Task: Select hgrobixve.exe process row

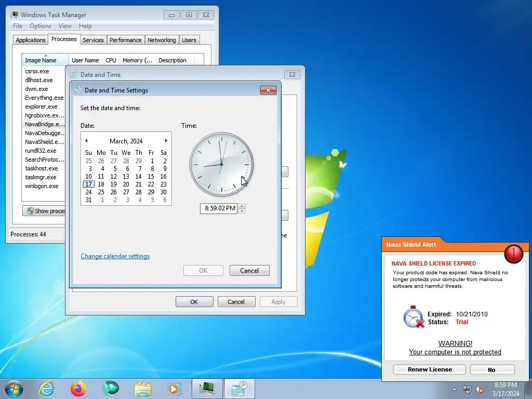Action: (44, 115)
